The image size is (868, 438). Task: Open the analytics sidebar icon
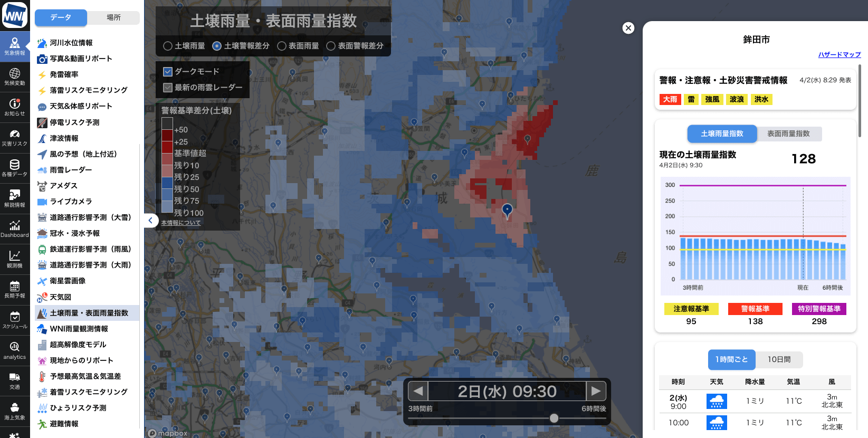[15, 350]
